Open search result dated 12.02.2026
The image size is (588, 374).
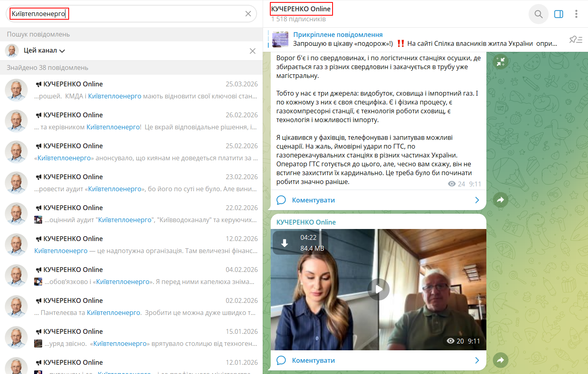pyautogui.click(x=131, y=245)
